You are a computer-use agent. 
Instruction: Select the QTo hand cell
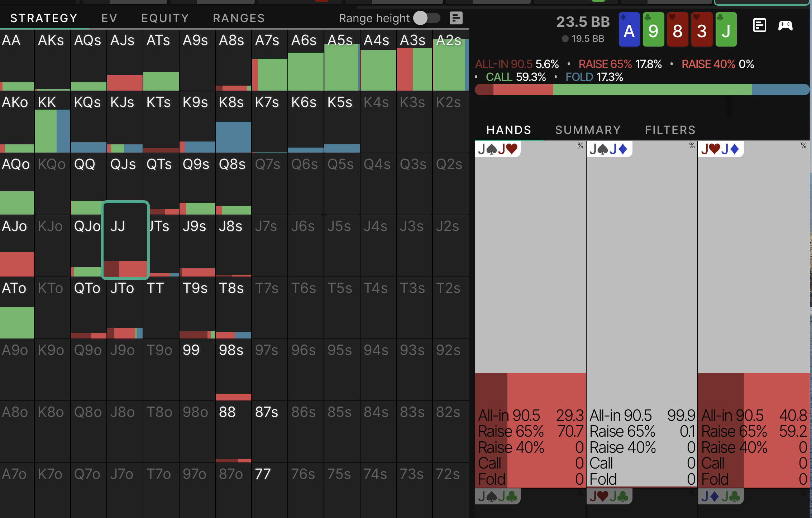(89, 308)
